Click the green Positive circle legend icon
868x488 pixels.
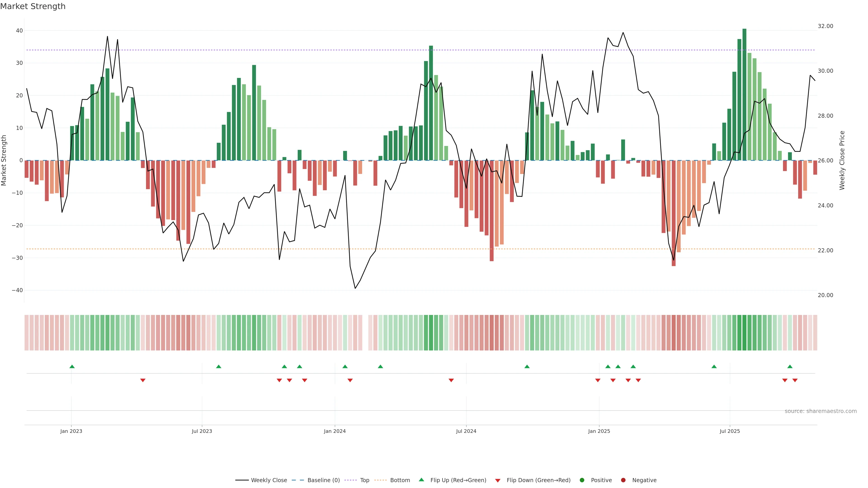click(582, 480)
